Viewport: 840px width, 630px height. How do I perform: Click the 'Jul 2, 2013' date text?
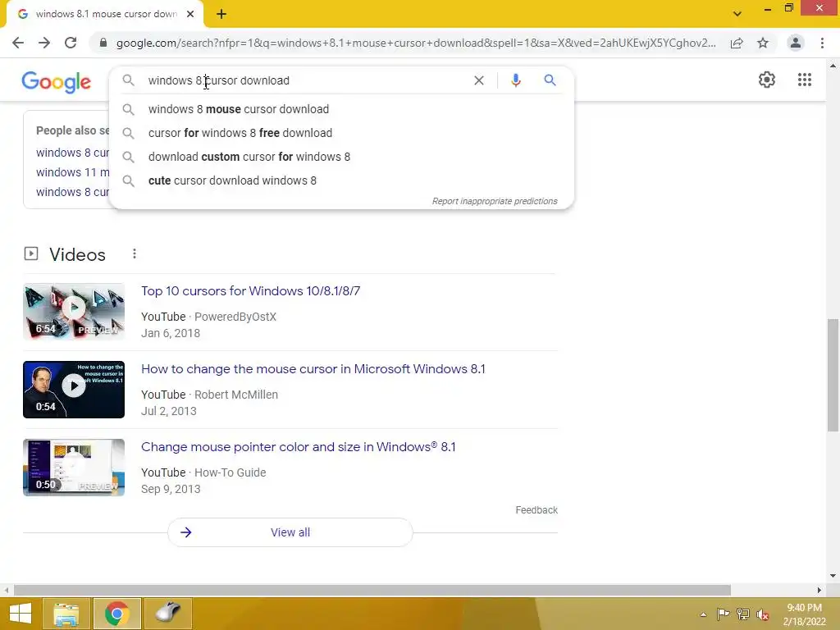click(x=169, y=412)
